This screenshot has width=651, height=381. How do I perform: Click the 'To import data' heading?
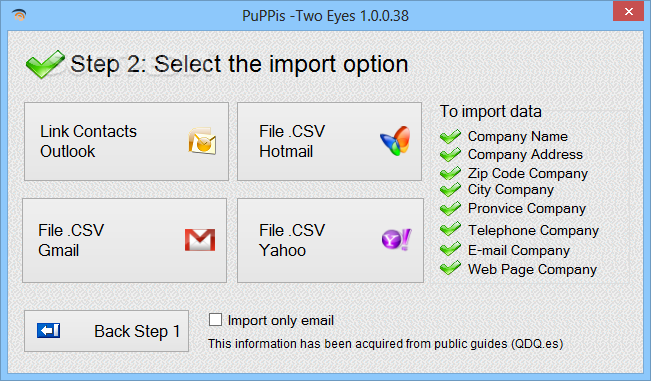(x=491, y=112)
